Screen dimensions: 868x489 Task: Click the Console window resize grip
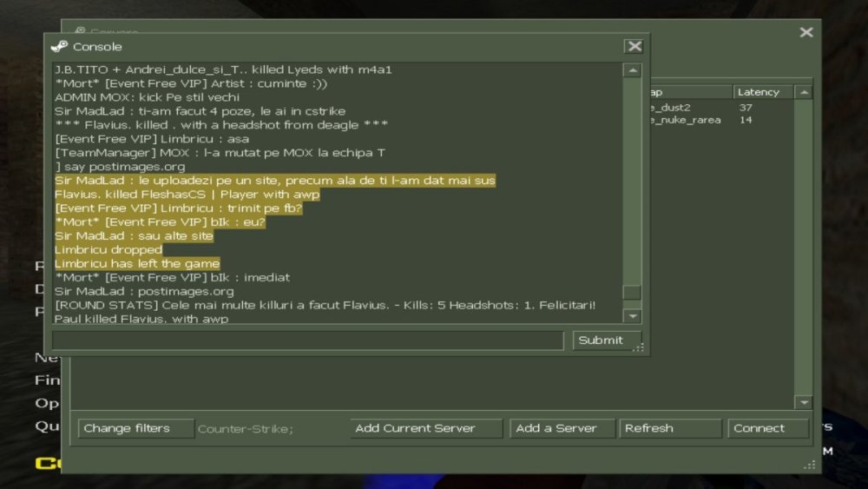[x=638, y=347]
